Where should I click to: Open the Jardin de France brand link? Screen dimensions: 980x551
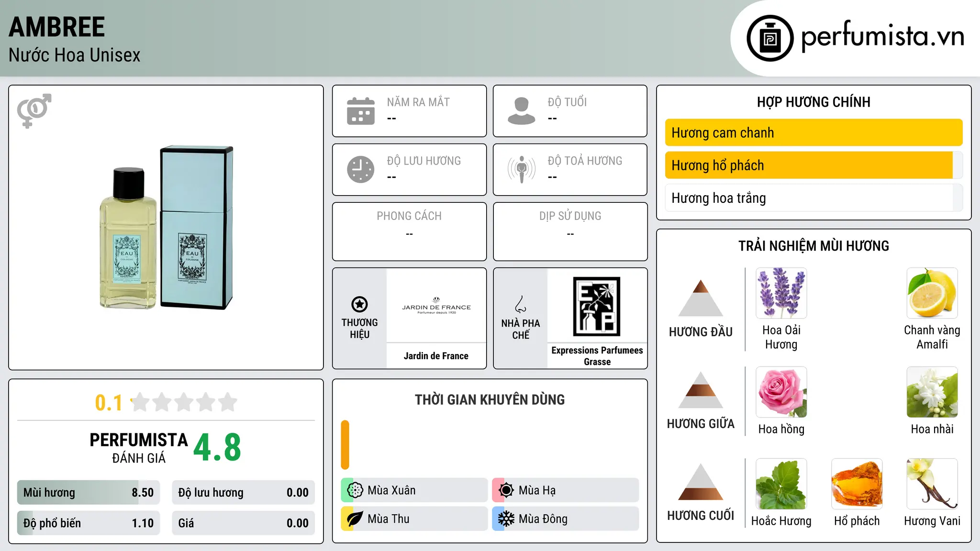pos(436,356)
